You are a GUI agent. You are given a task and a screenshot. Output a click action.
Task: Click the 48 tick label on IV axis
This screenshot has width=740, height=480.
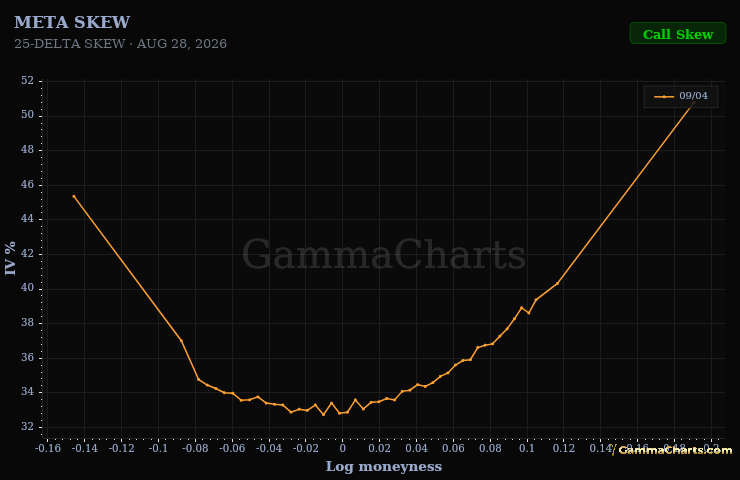(27, 150)
